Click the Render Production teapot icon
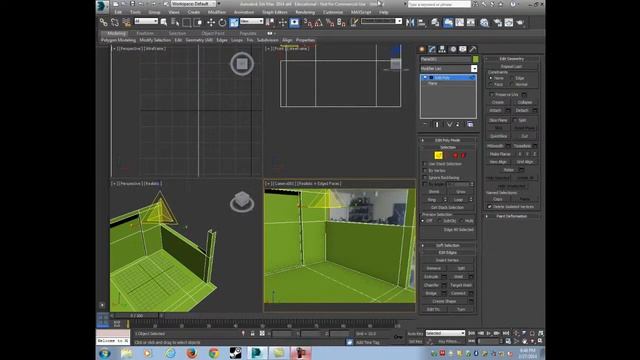Viewport: 640px width, 360px height. tap(520, 22)
